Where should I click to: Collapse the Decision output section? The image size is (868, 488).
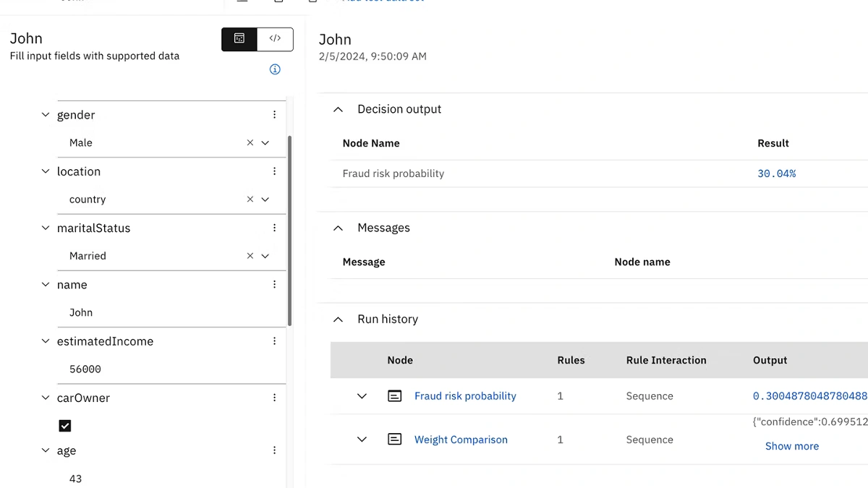[x=338, y=109]
